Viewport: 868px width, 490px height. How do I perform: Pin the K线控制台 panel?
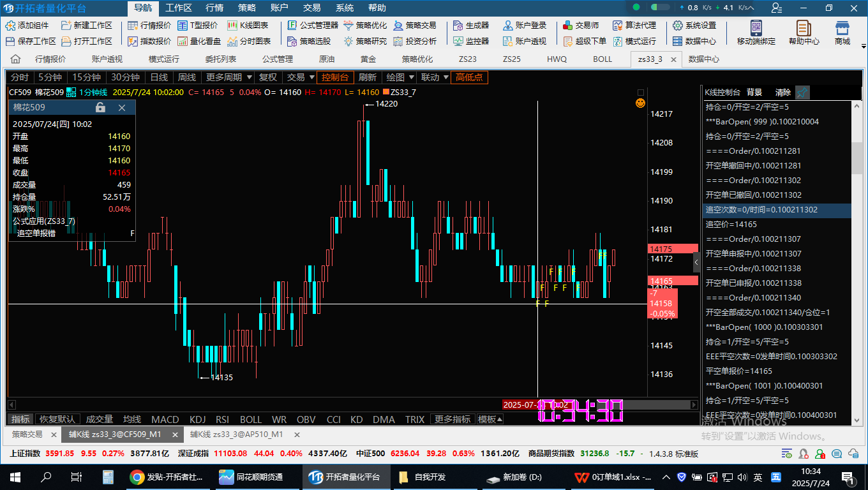[x=802, y=93]
